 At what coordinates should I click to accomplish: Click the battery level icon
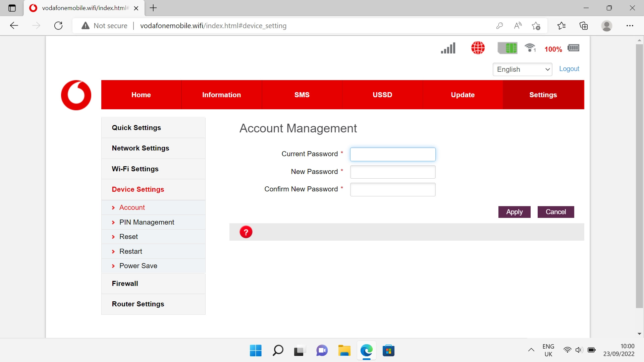pyautogui.click(x=574, y=48)
